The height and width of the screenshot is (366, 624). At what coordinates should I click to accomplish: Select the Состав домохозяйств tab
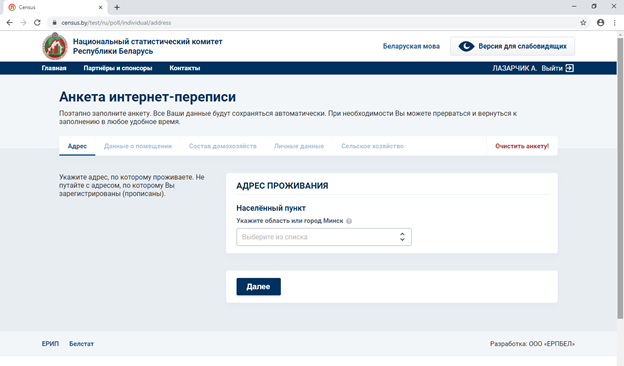pos(222,146)
